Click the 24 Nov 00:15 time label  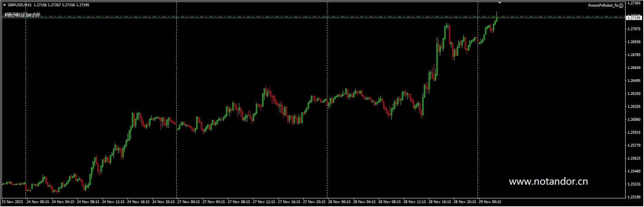pos(38,202)
